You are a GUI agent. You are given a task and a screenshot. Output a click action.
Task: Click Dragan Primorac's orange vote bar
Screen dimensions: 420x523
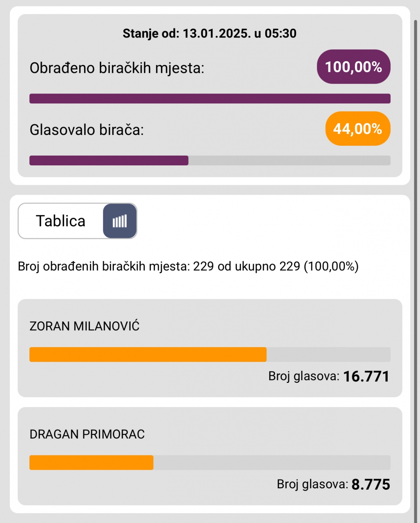(x=91, y=462)
